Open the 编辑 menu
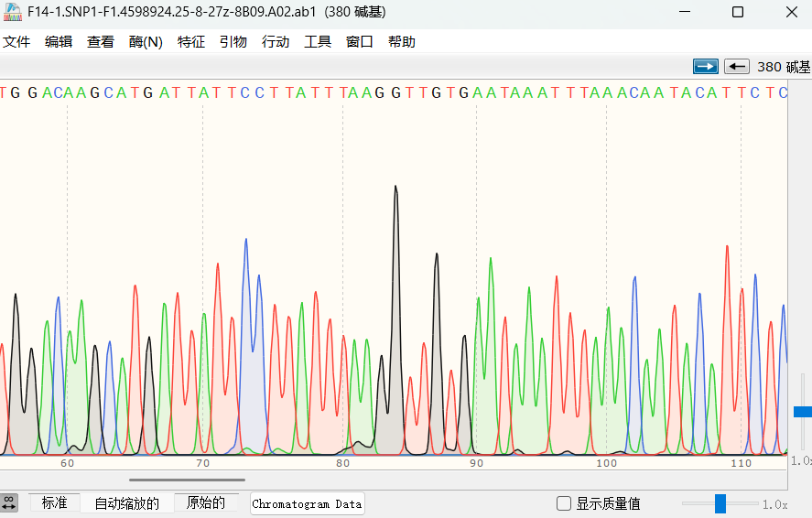 pos(59,41)
